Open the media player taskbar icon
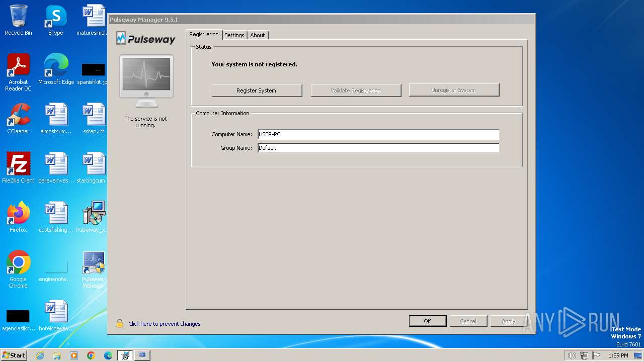 74,355
